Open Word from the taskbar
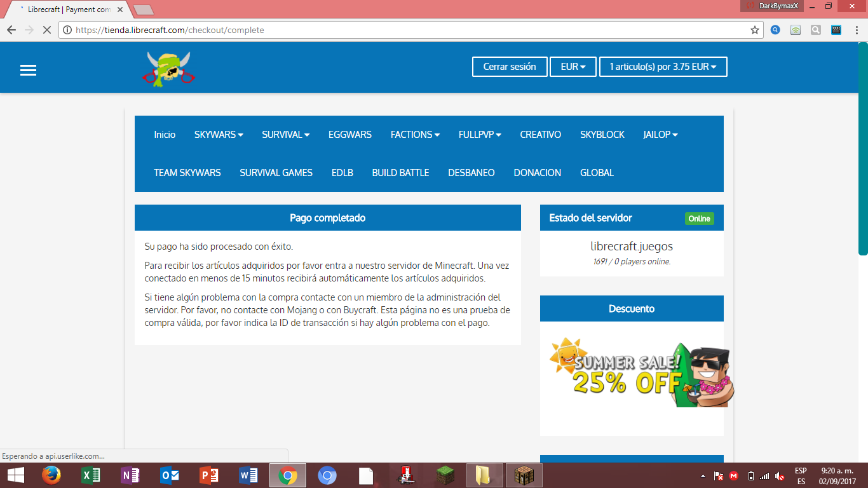868x488 pixels. pyautogui.click(x=248, y=475)
